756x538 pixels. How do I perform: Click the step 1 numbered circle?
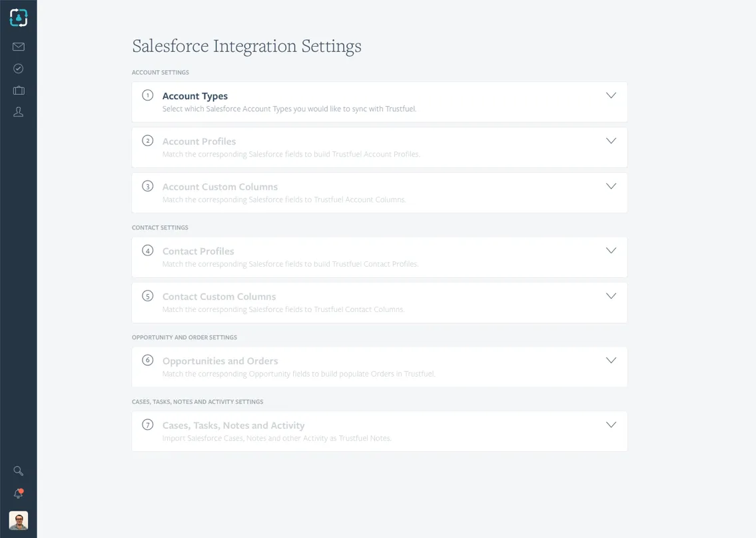[x=147, y=95]
